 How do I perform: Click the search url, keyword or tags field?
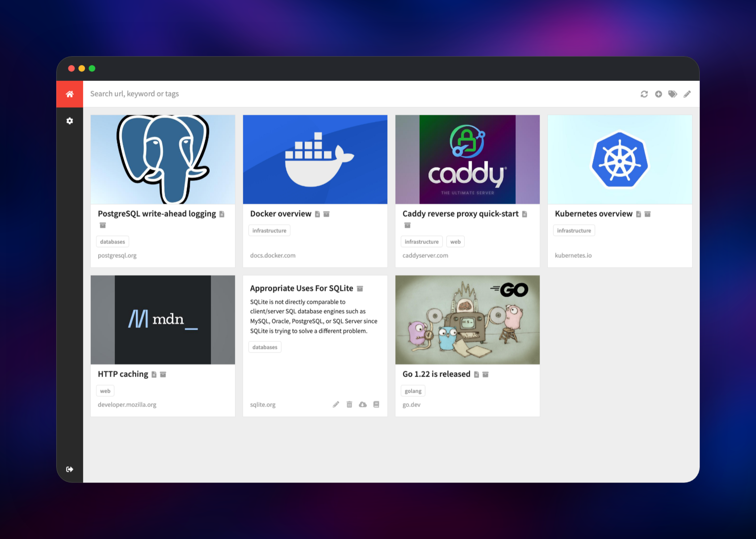[x=362, y=94]
